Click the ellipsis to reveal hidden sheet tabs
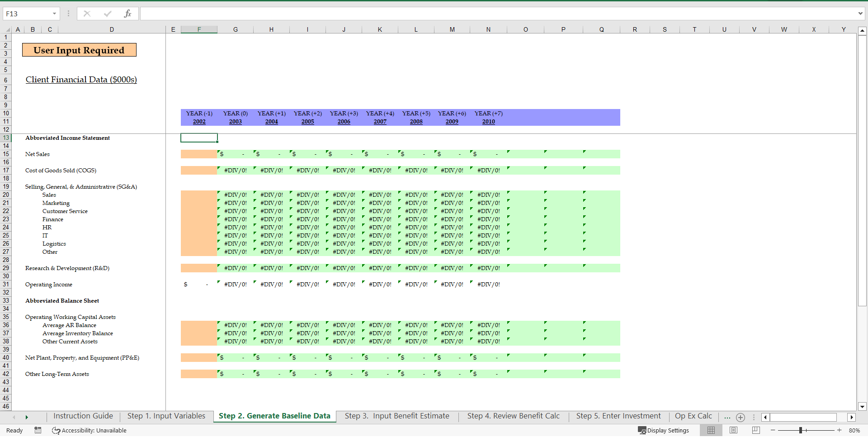Image resolution: width=868 pixels, height=437 pixels. point(727,417)
